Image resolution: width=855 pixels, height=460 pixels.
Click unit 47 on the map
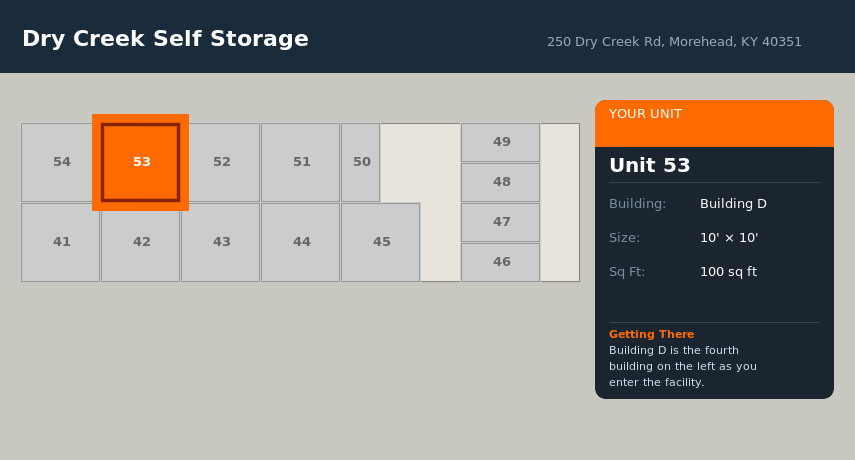(501, 222)
